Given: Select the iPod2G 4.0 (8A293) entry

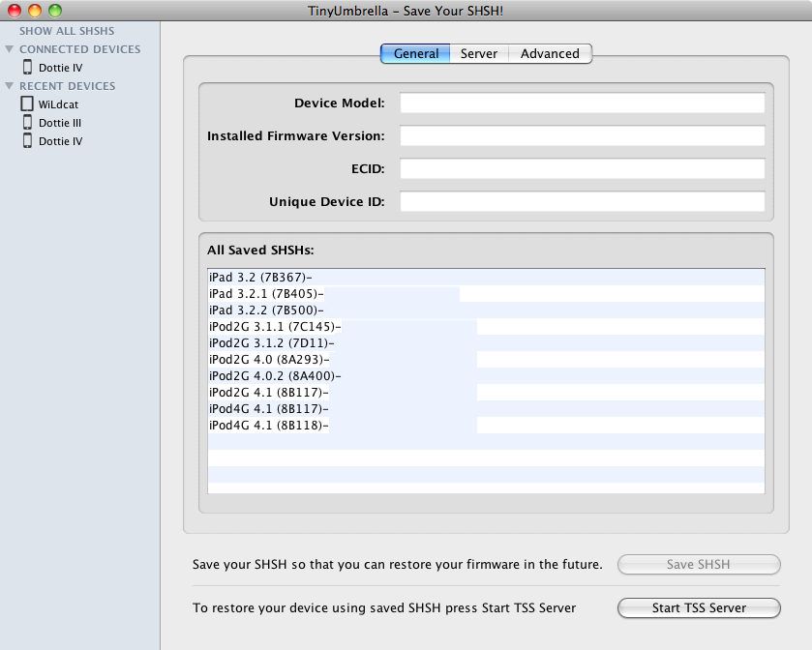Looking at the screenshot, I should point(486,360).
